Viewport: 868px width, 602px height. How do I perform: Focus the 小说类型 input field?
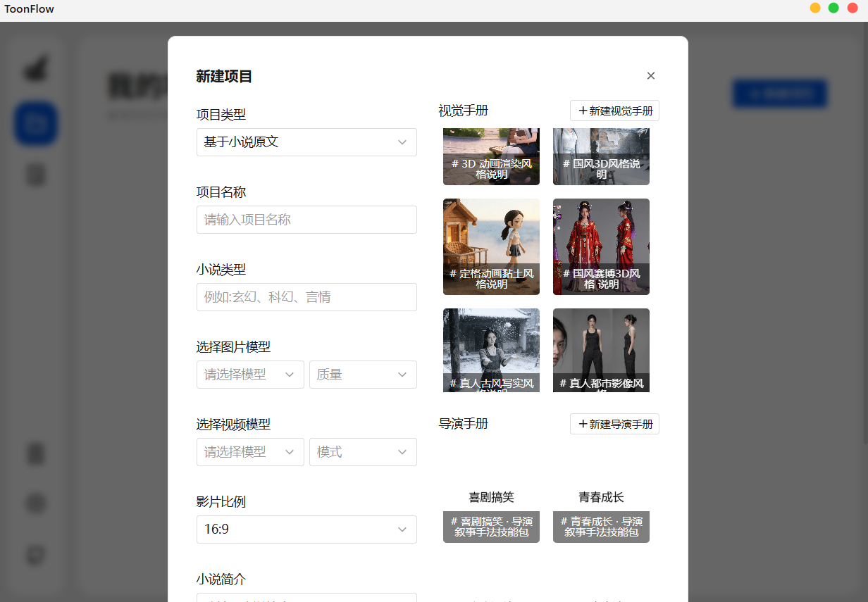pos(306,297)
